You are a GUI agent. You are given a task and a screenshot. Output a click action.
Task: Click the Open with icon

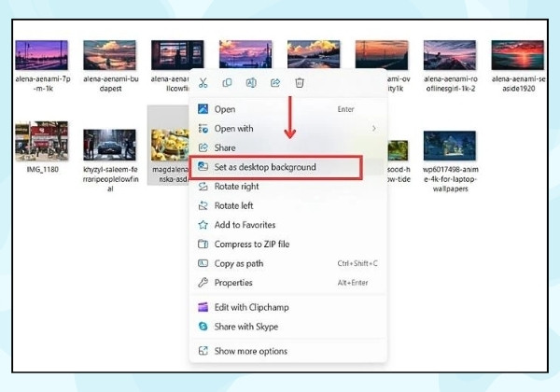pyautogui.click(x=203, y=128)
